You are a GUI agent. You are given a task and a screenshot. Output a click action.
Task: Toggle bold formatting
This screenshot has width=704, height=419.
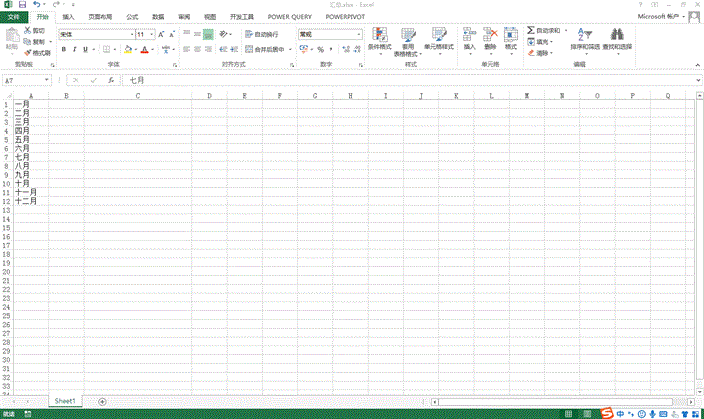click(63, 49)
